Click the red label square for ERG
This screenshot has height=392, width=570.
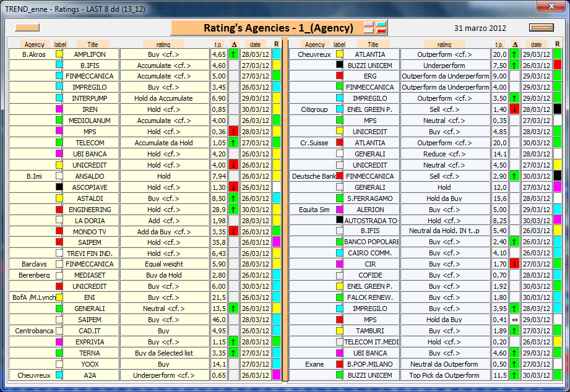click(x=340, y=75)
